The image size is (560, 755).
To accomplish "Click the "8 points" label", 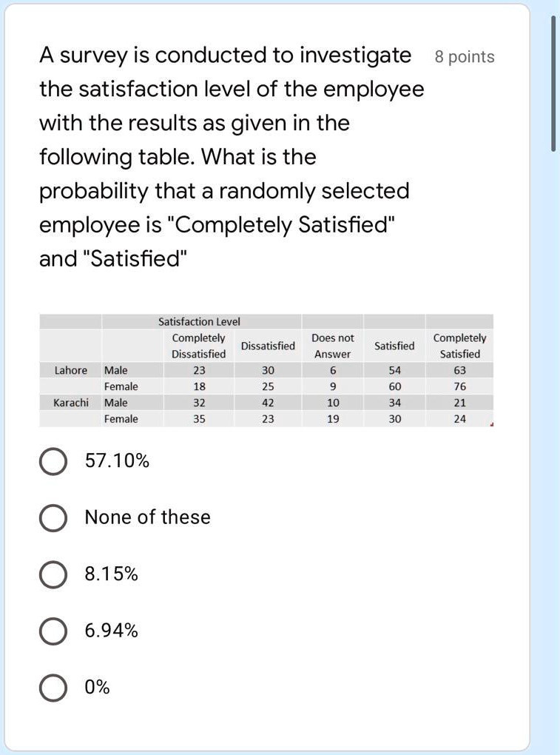I will pyautogui.click(x=465, y=57).
